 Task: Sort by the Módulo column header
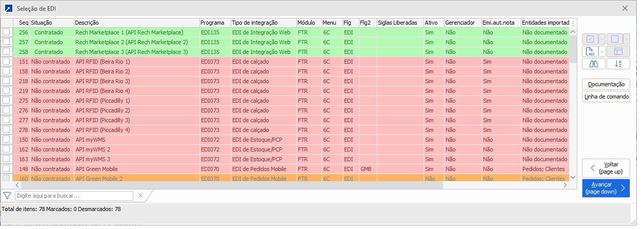(309, 23)
